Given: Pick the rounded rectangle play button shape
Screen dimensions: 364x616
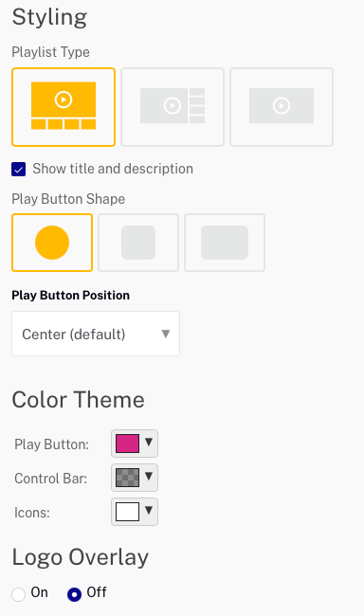Looking at the screenshot, I should 225,243.
